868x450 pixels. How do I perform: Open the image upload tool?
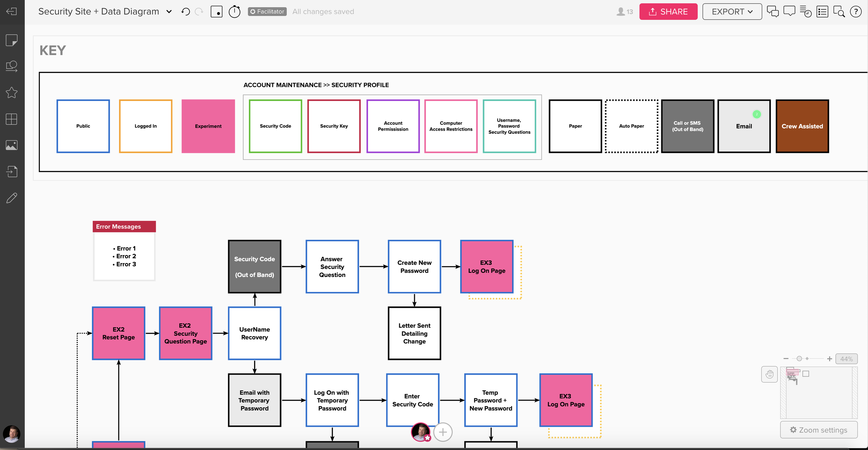pos(11,145)
